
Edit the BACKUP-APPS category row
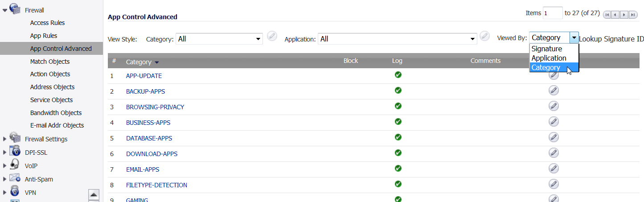click(554, 91)
